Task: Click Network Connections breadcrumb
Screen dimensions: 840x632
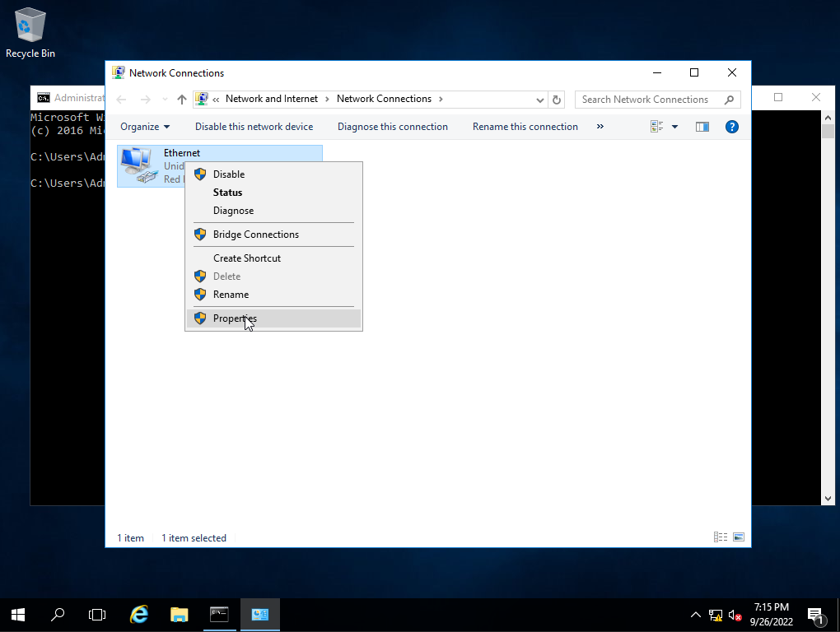Action: click(x=384, y=99)
